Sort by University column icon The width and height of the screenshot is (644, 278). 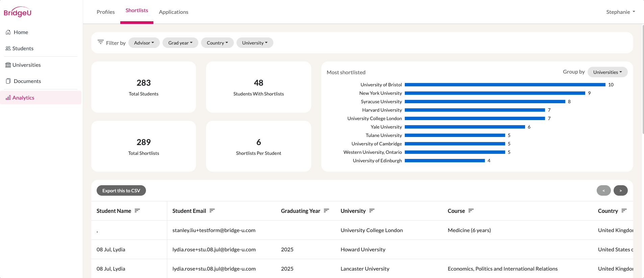[372, 211]
